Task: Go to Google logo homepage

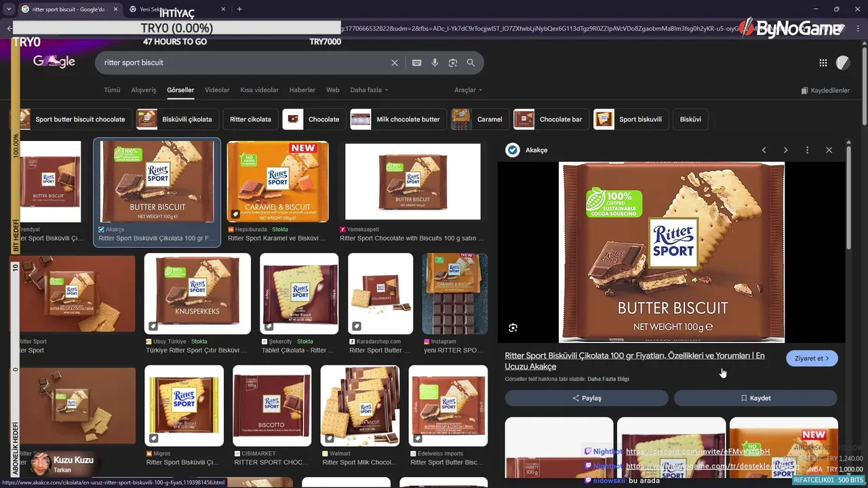Action: 54,61
